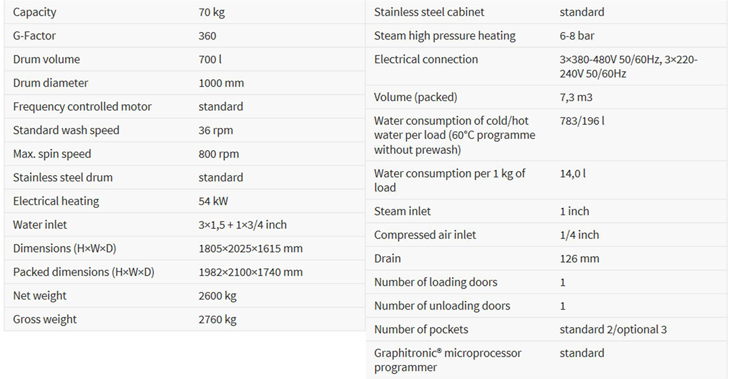The height and width of the screenshot is (379, 730).
Task: Click the Capacity 70 kg value
Action: 211,12
